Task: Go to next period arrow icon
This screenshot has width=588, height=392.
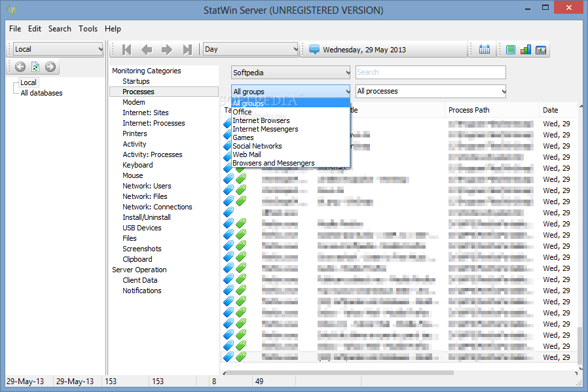Action: click(x=166, y=50)
